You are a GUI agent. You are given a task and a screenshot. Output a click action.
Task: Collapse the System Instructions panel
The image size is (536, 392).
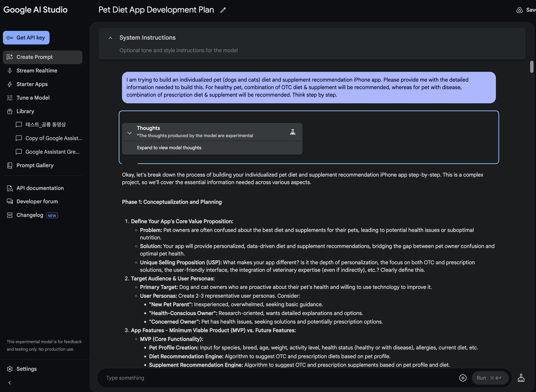111,38
